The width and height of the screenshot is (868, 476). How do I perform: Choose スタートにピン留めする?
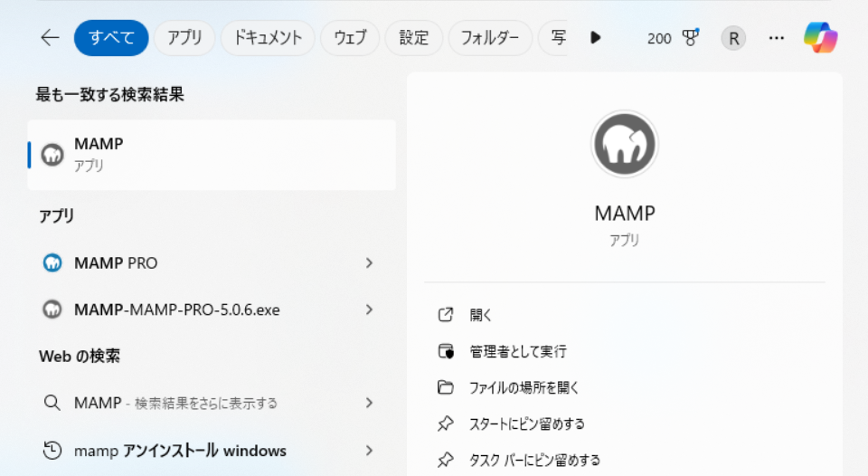point(527,424)
